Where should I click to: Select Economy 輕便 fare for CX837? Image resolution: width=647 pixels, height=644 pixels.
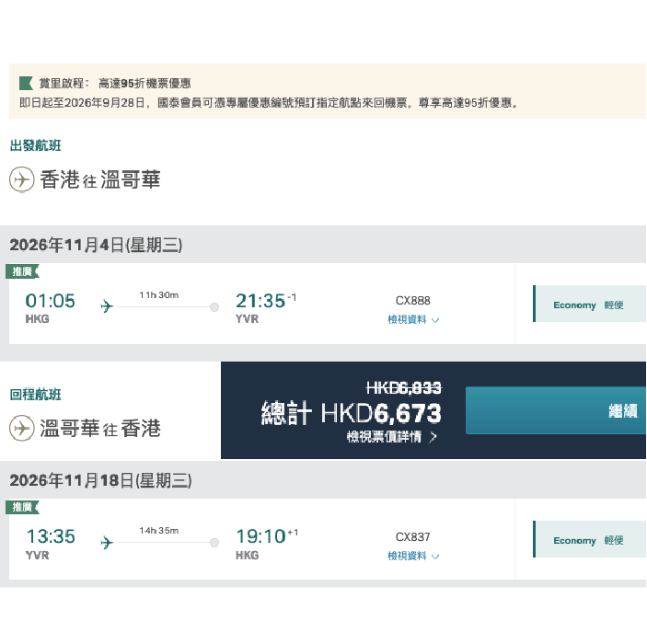(590, 539)
